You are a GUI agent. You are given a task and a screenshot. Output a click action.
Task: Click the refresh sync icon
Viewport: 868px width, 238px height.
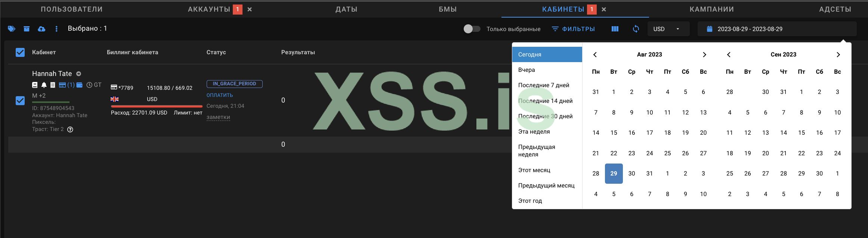[636, 29]
